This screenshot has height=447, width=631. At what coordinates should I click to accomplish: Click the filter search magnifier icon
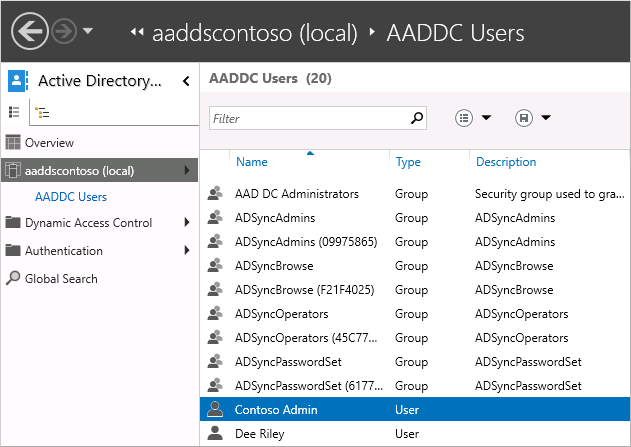pyautogui.click(x=418, y=119)
